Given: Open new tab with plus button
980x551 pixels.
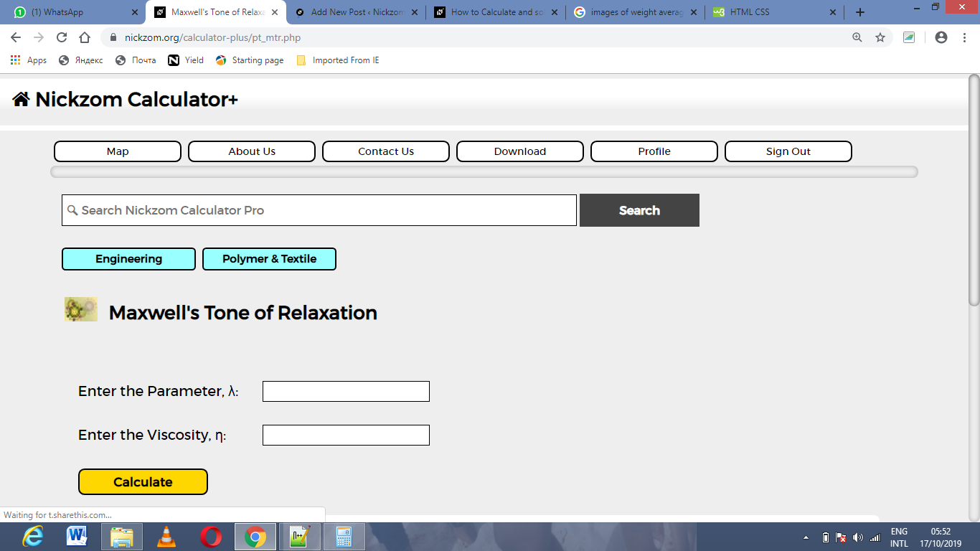Looking at the screenshot, I should click(860, 12).
